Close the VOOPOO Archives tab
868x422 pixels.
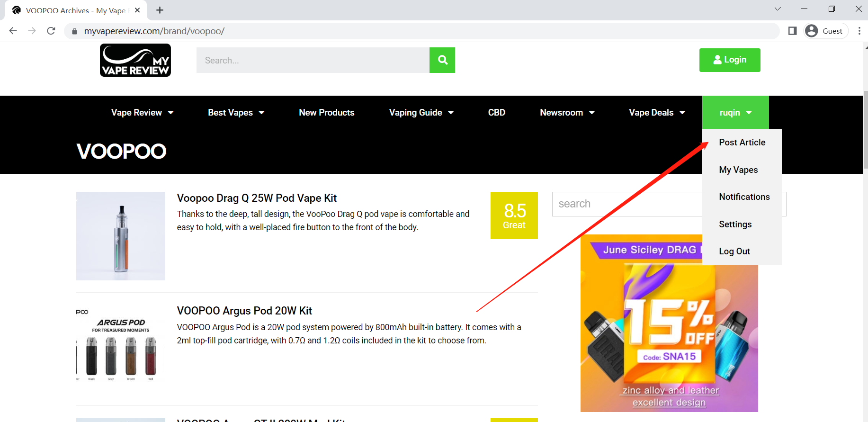[137, 10]
